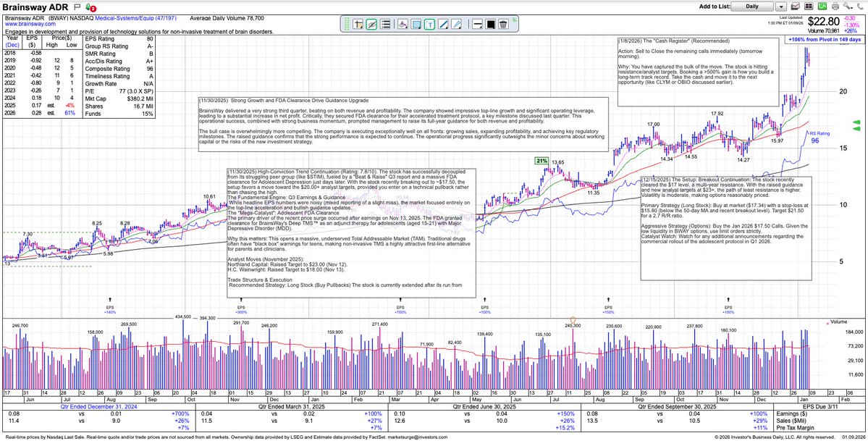The image size is (868, 441).
Task: Click the Daily add-to-list button
Action: pyautogui.click(x=751, y=6)
